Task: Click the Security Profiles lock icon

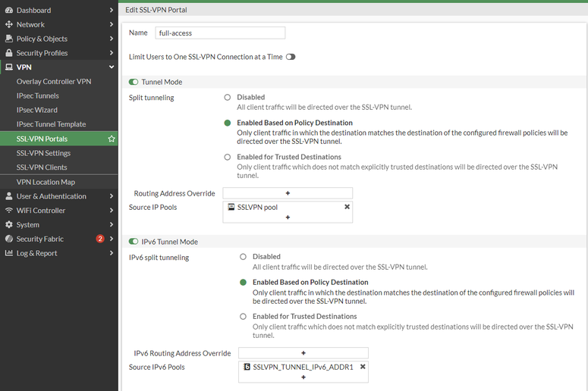Action: 9,53
